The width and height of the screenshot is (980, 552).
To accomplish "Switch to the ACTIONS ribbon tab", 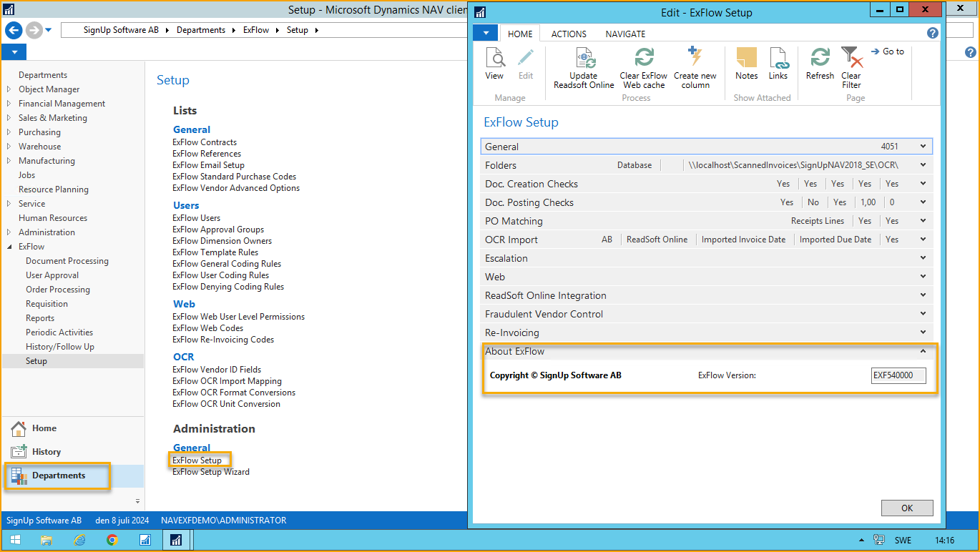I will coord(568,34).
